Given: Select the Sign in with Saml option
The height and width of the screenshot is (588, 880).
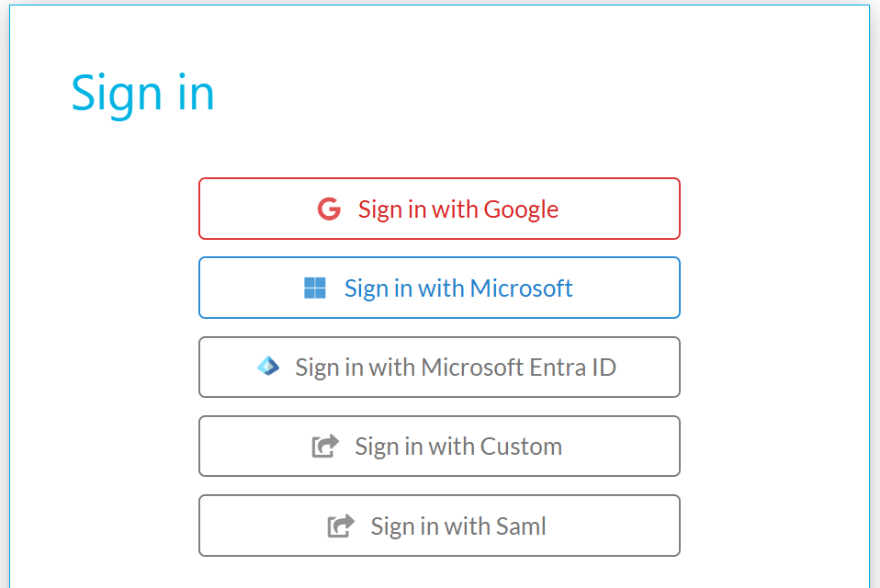Looking at the screenshot, I should tap(439, 526).
